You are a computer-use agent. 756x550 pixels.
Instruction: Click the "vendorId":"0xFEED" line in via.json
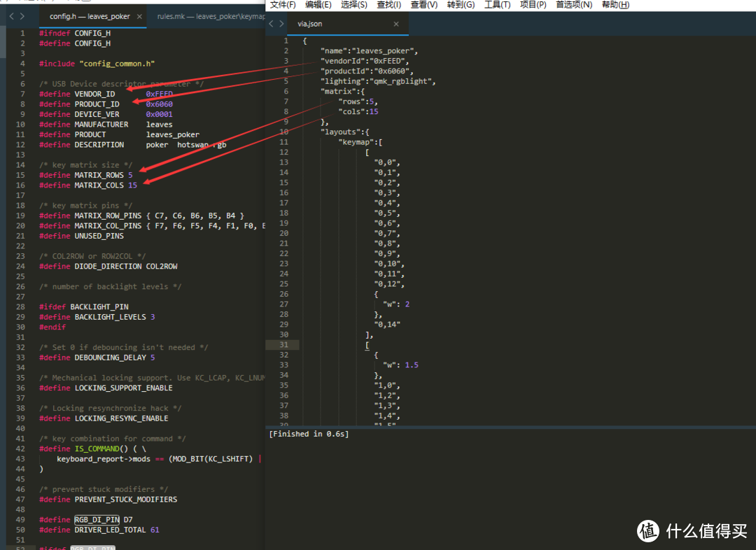[365, 61]
